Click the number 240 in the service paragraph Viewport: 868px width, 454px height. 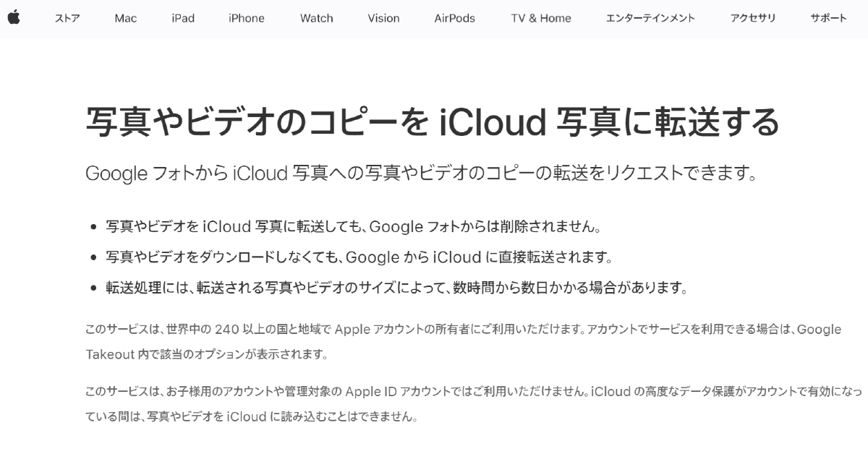[x=227, y=330]
